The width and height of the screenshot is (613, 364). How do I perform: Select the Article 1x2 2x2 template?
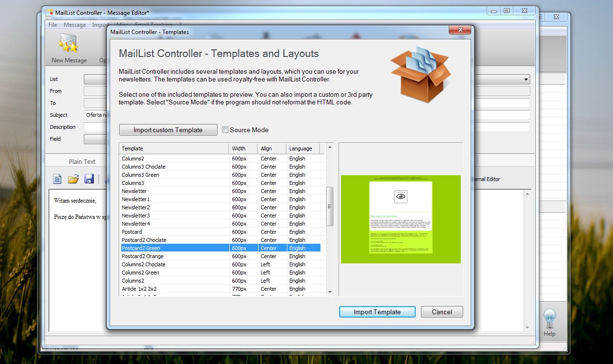pyautogui.click(x=220, y=289)
